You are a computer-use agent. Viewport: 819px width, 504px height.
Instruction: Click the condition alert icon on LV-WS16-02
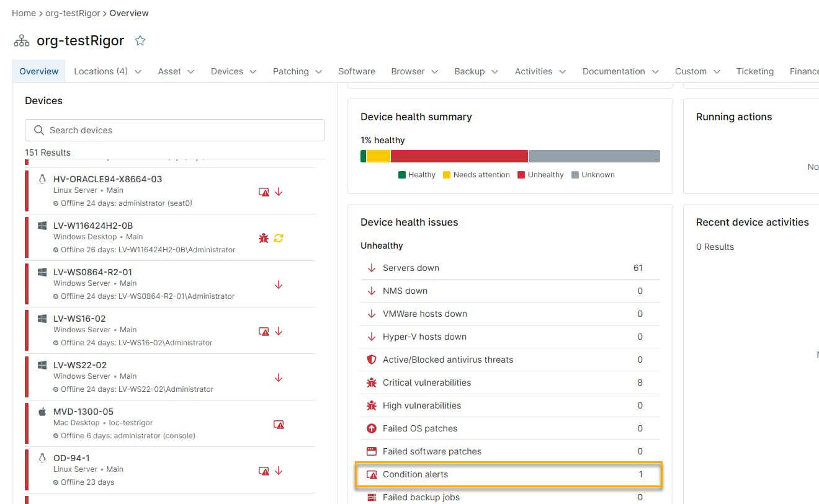264,331
